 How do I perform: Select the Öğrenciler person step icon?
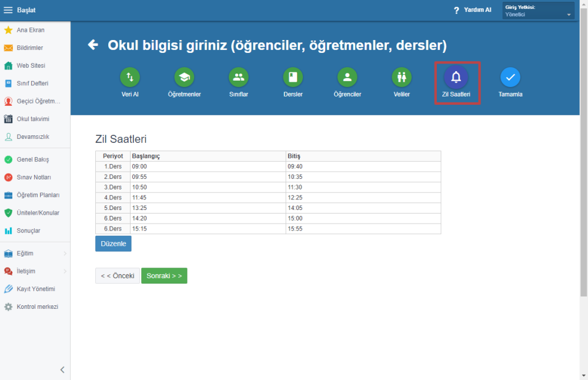pyautogui.click(x=348, y=77)
